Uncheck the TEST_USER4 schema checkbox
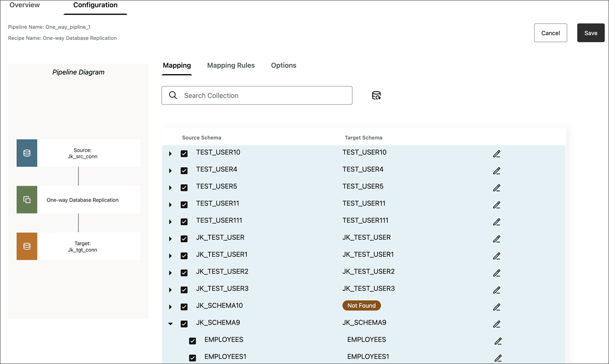 point(184,170)
